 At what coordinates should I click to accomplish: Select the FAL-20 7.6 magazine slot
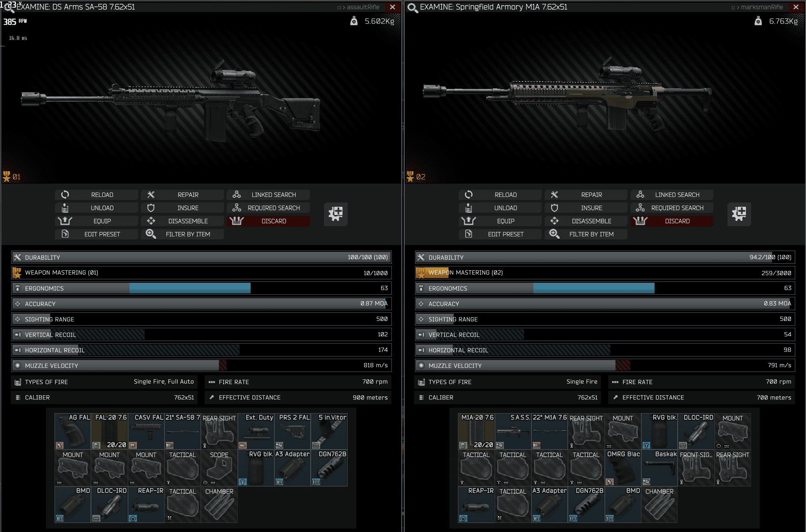(x=109, y=431)
